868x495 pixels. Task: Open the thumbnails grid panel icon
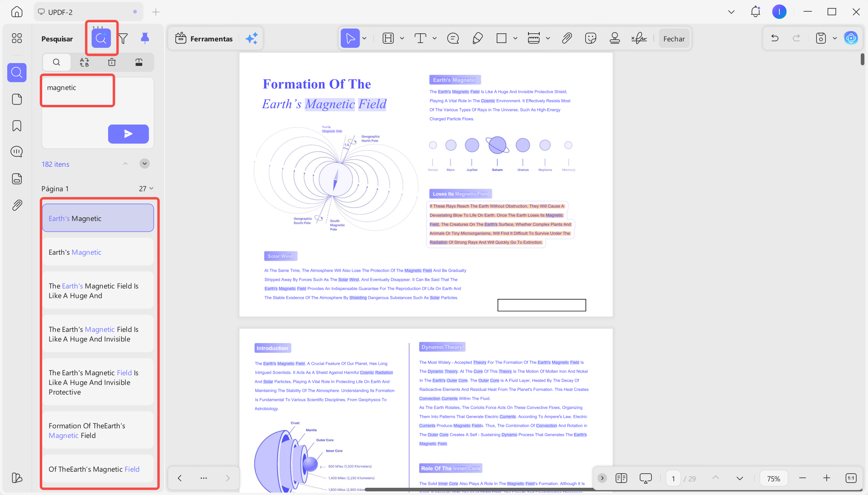(x=17, y=38)
